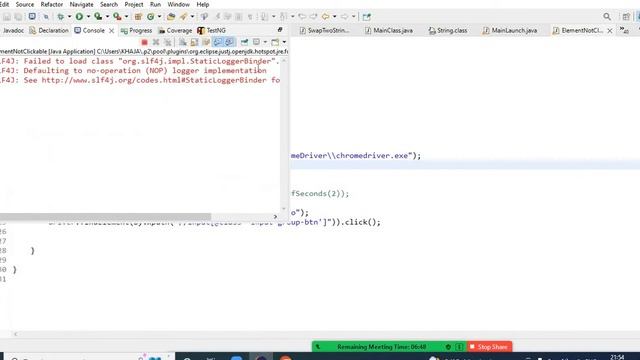Click the console horizontal scrollbar thumb

pyautogui.click(x=105, y=217)
